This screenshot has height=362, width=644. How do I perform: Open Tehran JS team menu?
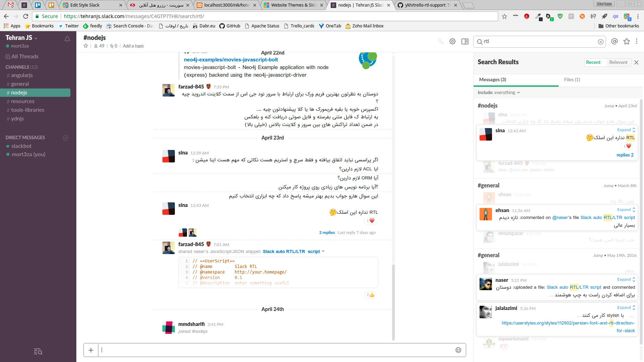point(21,37)
